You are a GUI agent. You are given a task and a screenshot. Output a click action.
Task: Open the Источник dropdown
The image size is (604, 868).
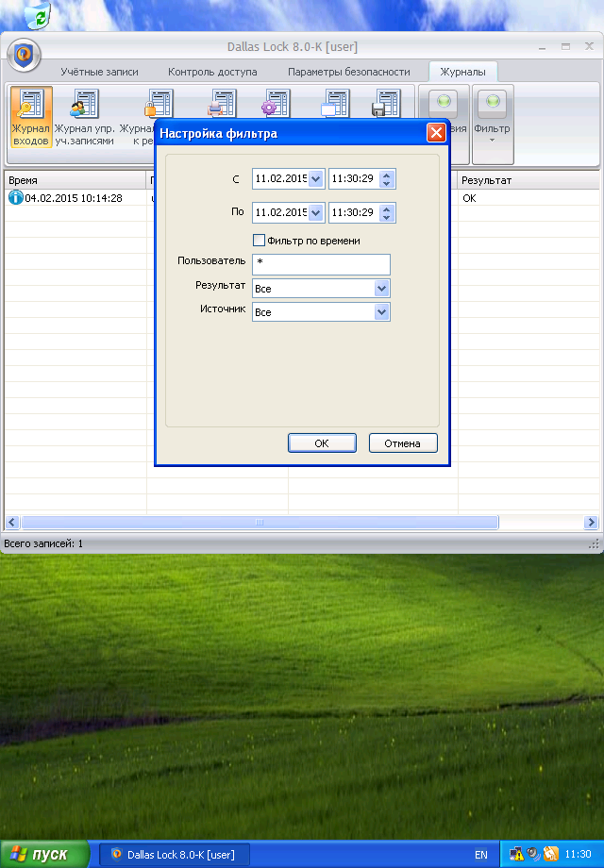coord(381,312)
